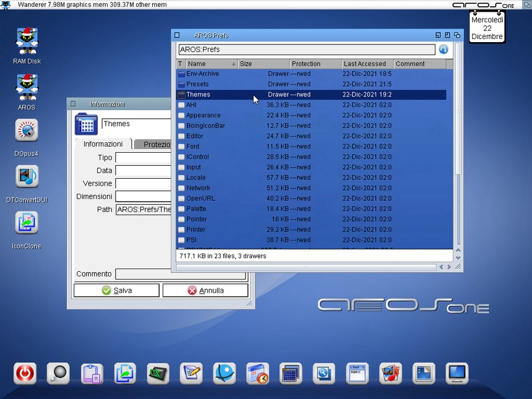Screen dimensions: 532x399
Task: Sort the file list by Name column
Action: (211, 64)
